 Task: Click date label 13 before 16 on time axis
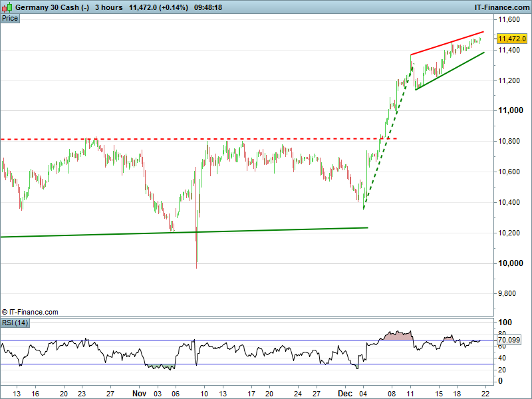[x=17, y=394]
